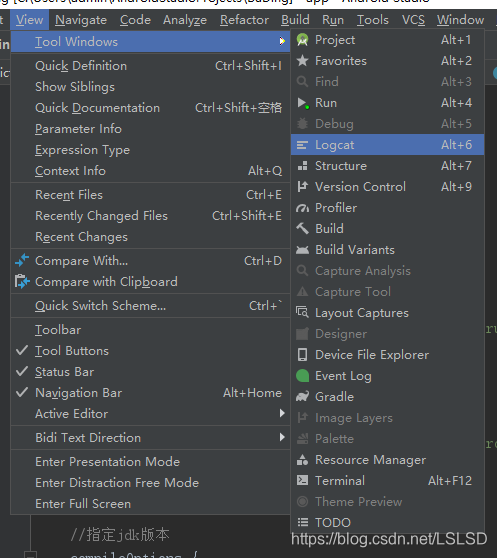
Task: Choose Quick Switch Scheme
Action: coord(151,306)
